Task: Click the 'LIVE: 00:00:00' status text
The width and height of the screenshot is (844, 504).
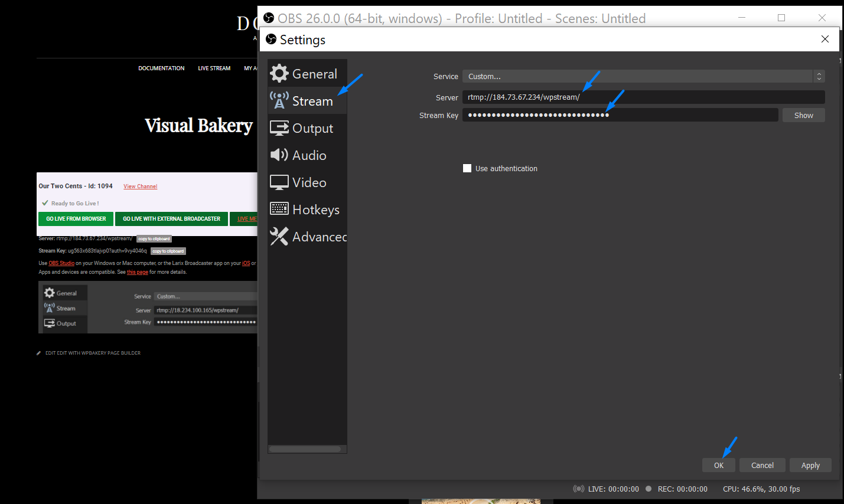Action: 614,489
